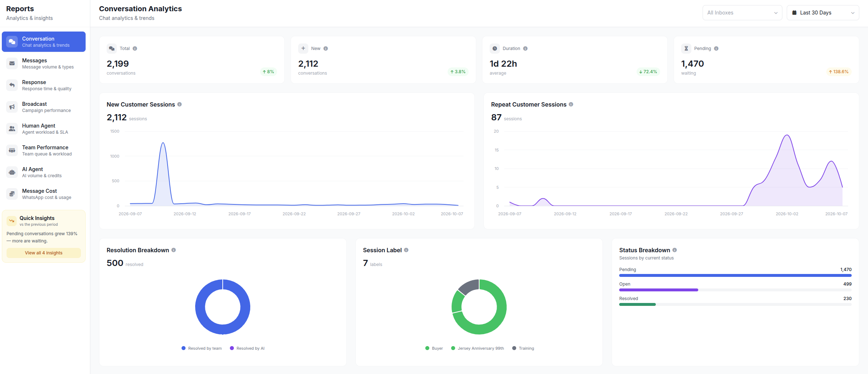
Task: Toggle Jersey Anniversary 99th legend item
Action: (x=477, y=348)
